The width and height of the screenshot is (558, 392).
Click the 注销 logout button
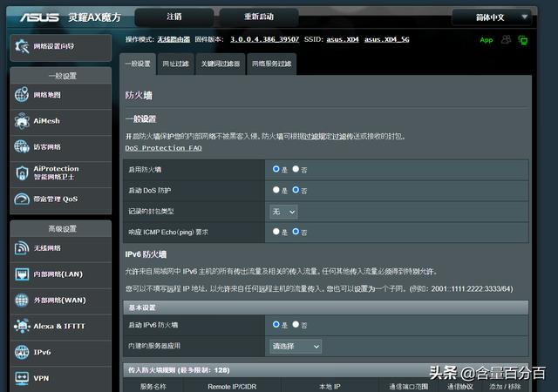[x=174, y=17]
